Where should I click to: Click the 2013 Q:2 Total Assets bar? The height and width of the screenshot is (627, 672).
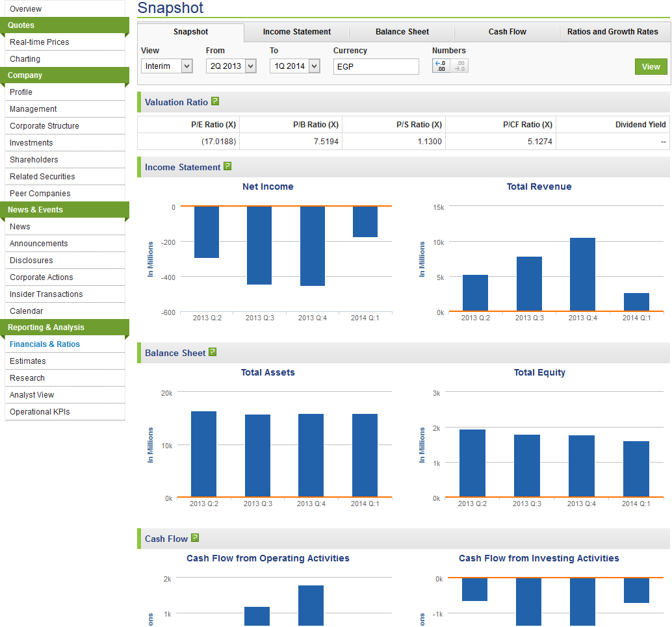pos(203,454)
